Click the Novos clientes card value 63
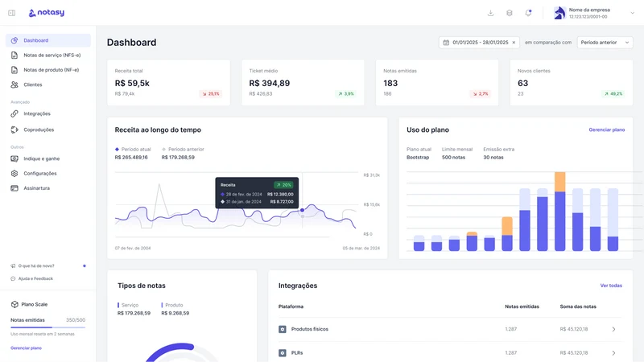Viewport: 644px width, 362px height. click(522, 84)
